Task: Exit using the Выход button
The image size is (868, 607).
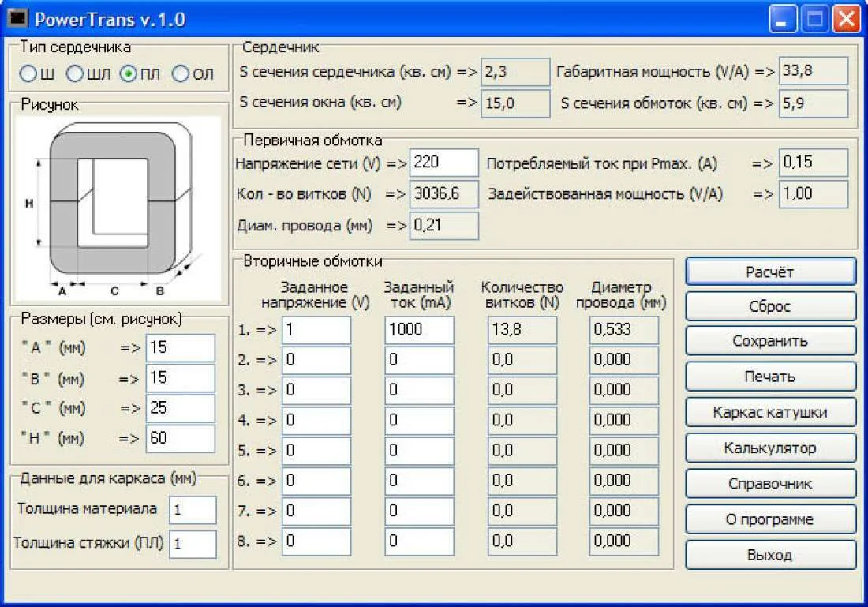Action: 770,555
